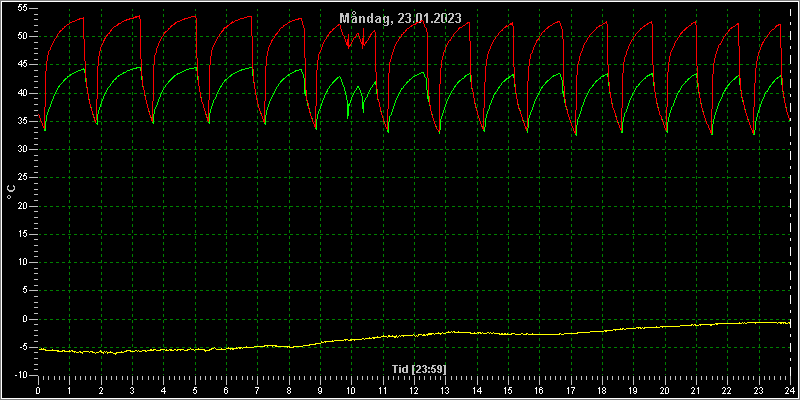This screenshot has width=800, height=400.
Task: Select the hour 3 tick label
Action: [132, 390]
